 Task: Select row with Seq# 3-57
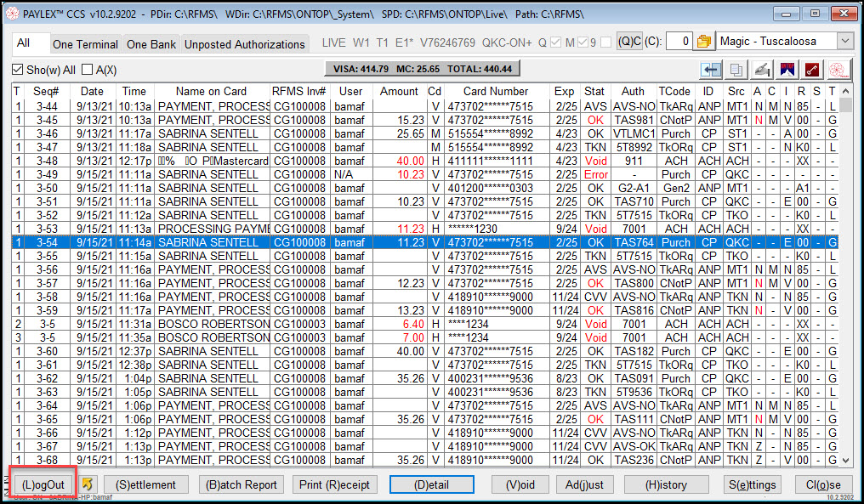(x=425, y=283)
